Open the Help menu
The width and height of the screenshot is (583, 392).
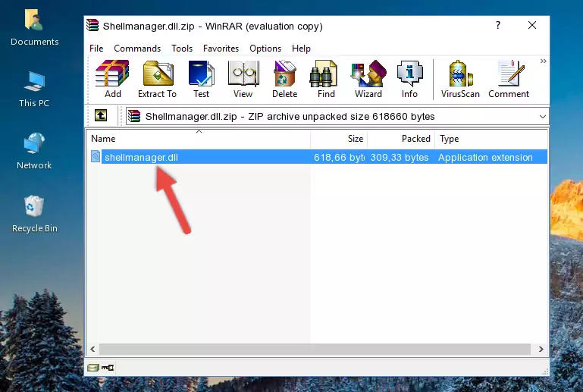point(301,49)
